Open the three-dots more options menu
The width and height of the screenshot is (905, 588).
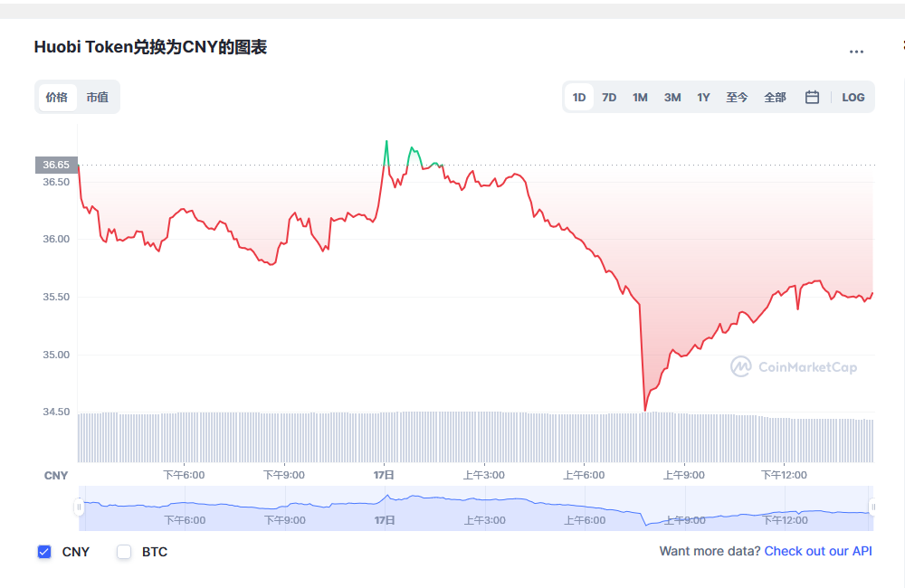point(856,52)
